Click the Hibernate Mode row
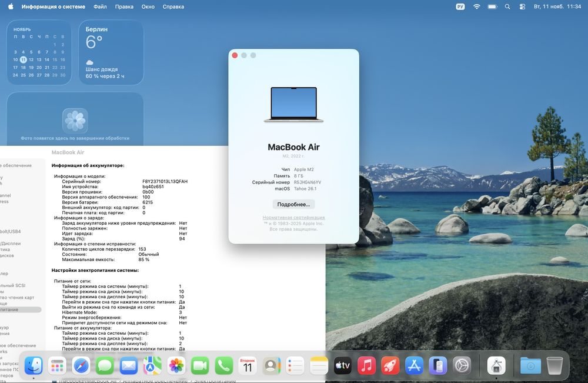588x383 pixels. [x=122, y=312]
